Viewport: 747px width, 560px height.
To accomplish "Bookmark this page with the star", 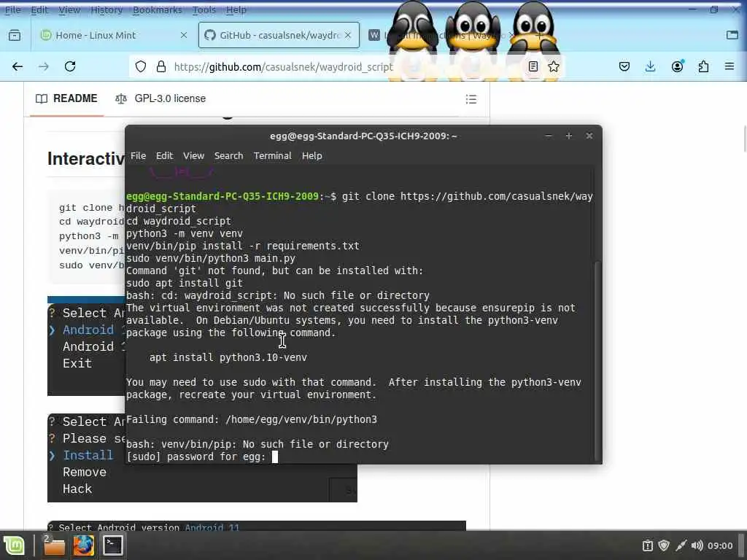I will [554, 66].
